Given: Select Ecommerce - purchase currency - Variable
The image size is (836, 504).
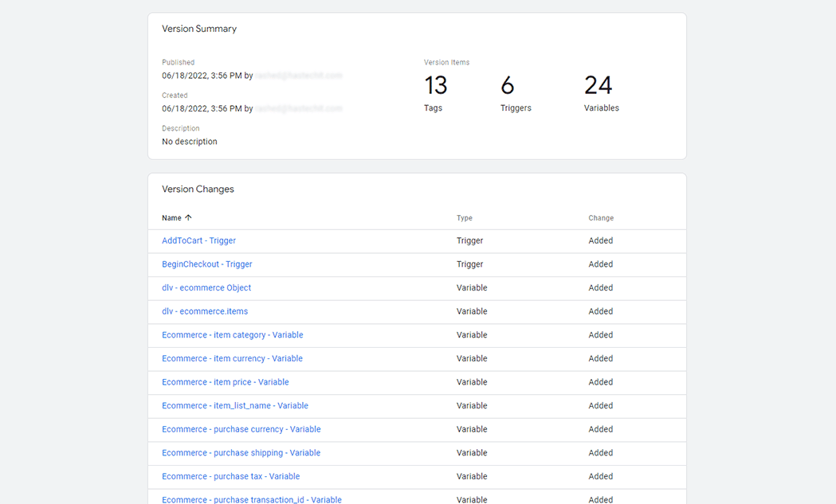Looking at the screenshot, I should coord(241,428).
